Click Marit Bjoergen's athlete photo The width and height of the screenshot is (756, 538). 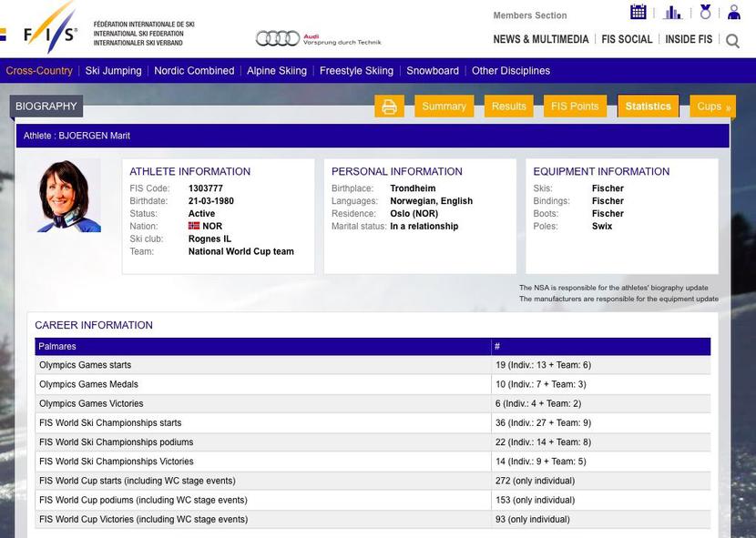point(64,196)
